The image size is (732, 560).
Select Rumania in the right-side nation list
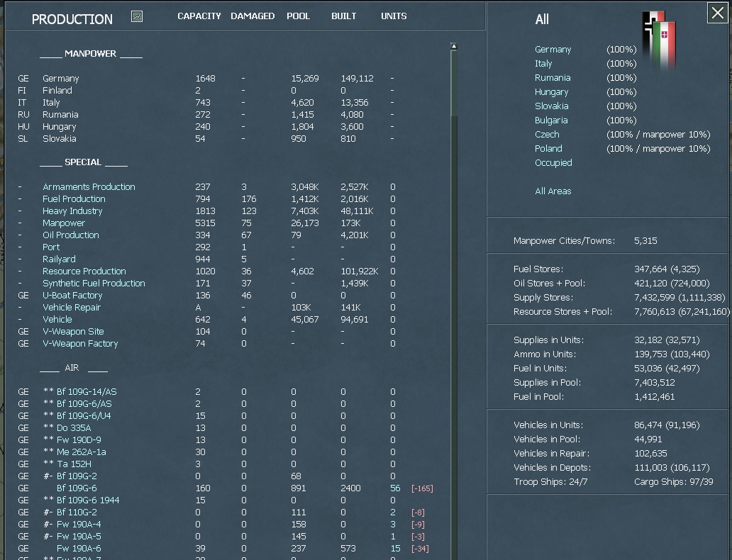[553, 77]
